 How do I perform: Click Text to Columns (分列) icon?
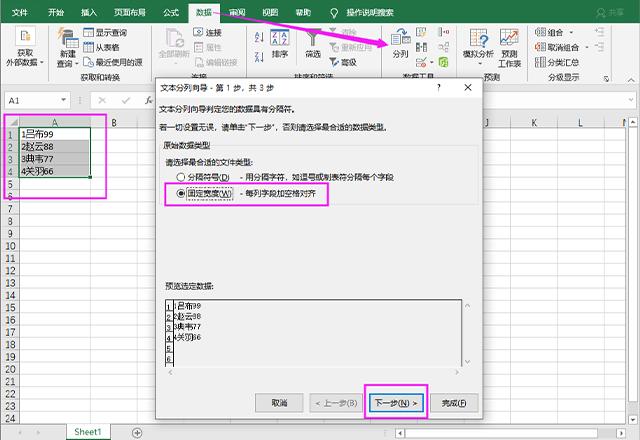pyautogui.click(x=400, y=43)
